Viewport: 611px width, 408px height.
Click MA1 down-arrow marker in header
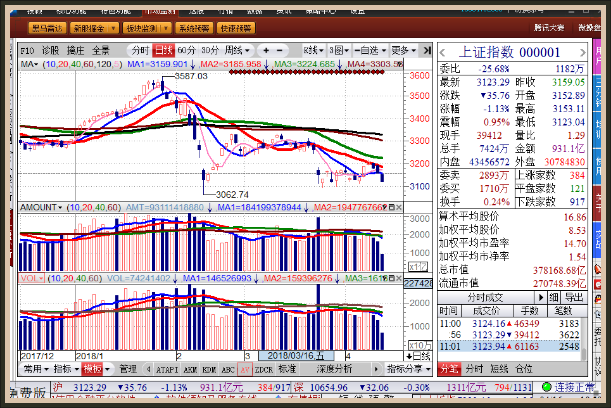[192, 64]
